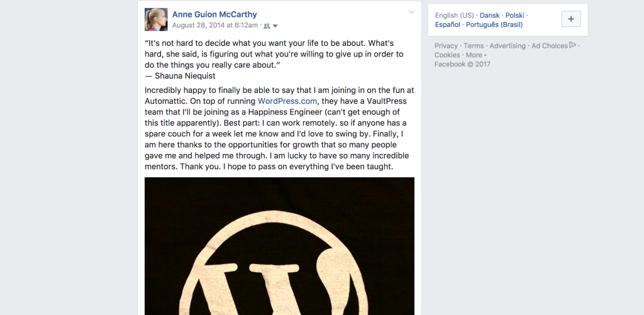Click the Ad Choices triangle icon
This screenshot has width=644, height=315.
pos(572,45)
